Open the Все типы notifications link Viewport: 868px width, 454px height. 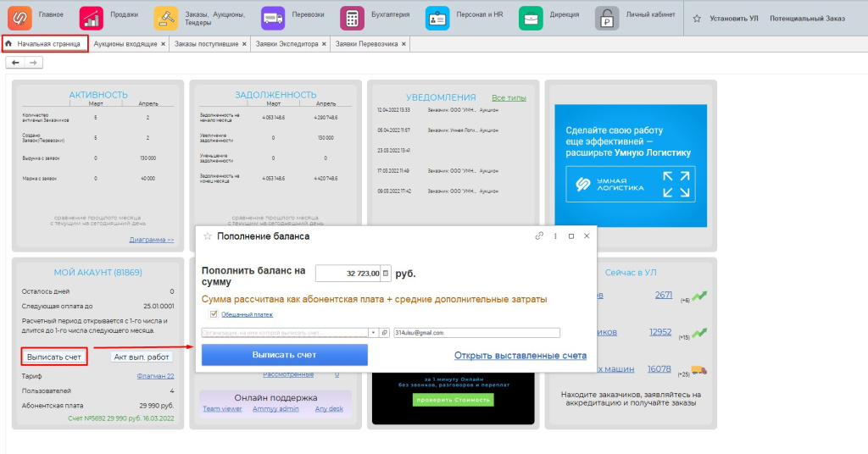pos(509,98)
